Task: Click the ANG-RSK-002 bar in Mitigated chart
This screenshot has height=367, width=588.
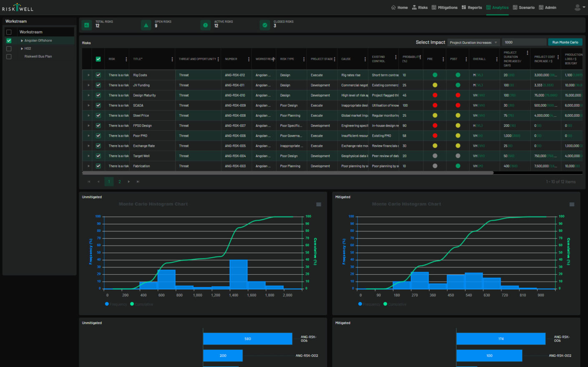Action: pyautogui.click(x=489, y=356)
